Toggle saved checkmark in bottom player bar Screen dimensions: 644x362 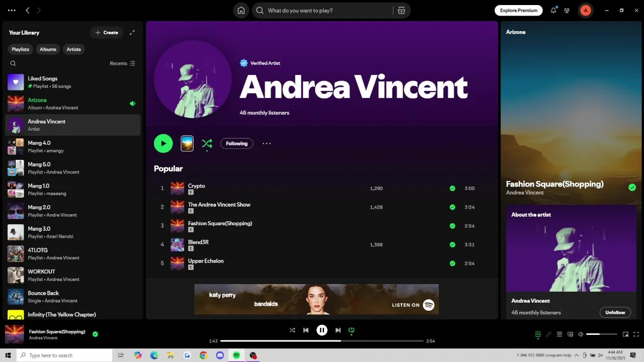pos(95,334)
